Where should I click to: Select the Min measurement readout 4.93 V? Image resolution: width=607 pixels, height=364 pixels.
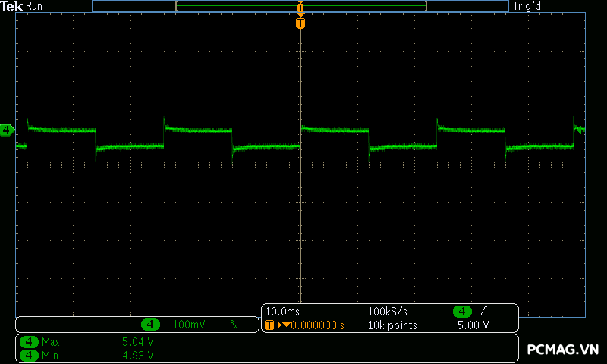pos(137,355)
